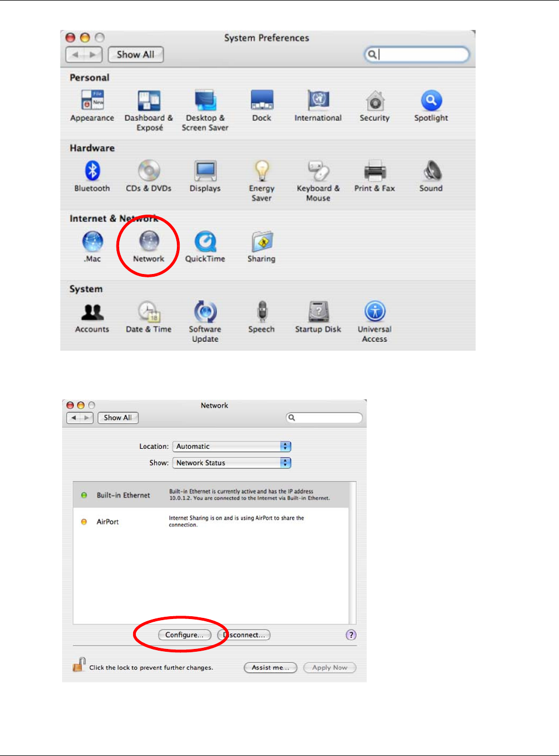559x756 pixels.
Task: Open the Appearance preference pane
Action: point(92,106)
